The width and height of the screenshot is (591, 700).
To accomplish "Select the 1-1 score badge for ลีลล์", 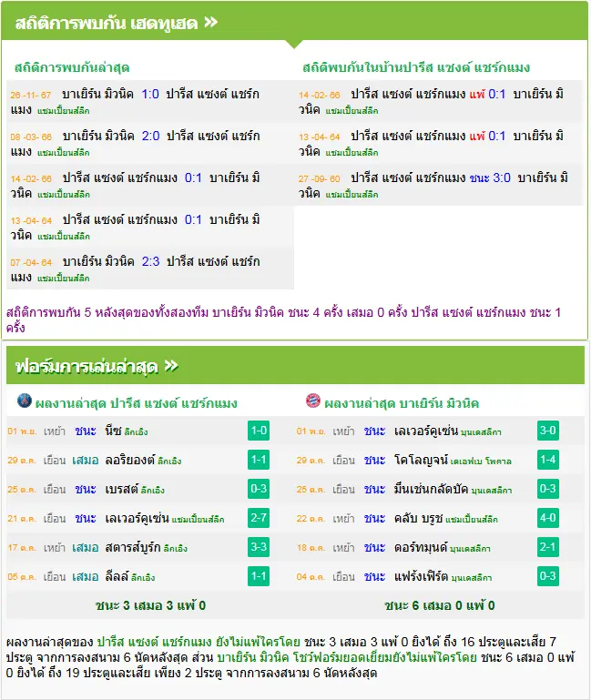I will [x=259, y=576].
